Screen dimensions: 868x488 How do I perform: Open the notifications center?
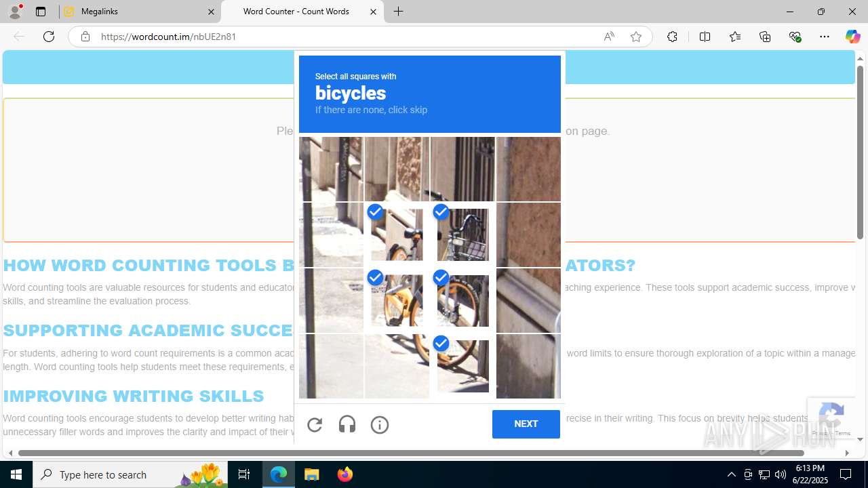pyautogui.click(x=846, y=474)
